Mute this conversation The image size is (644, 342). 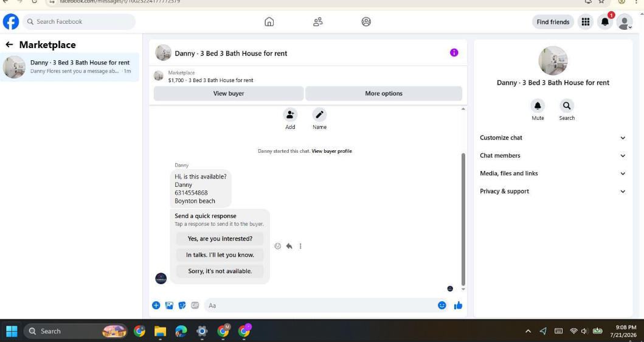point(538,106)
